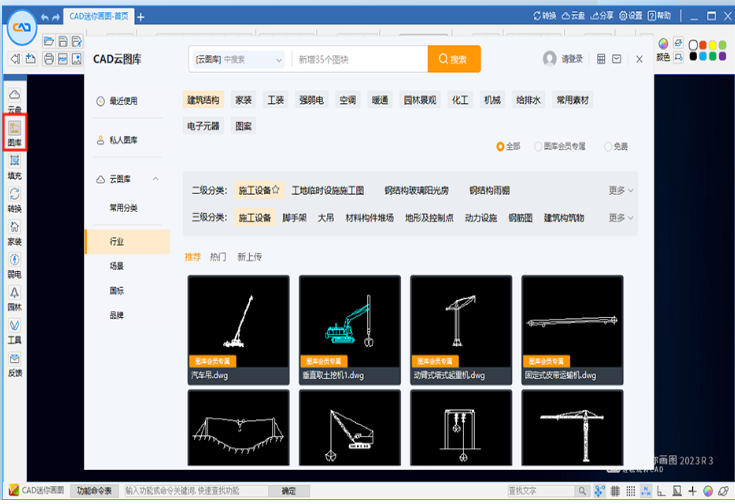Switch to the 热门 tab
Screen dimensions: 735x504
pos(218,257)
